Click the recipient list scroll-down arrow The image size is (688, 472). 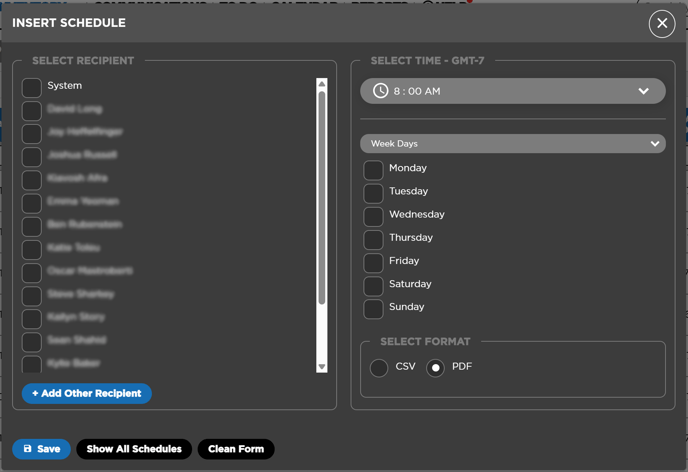[x=322, y=367]
